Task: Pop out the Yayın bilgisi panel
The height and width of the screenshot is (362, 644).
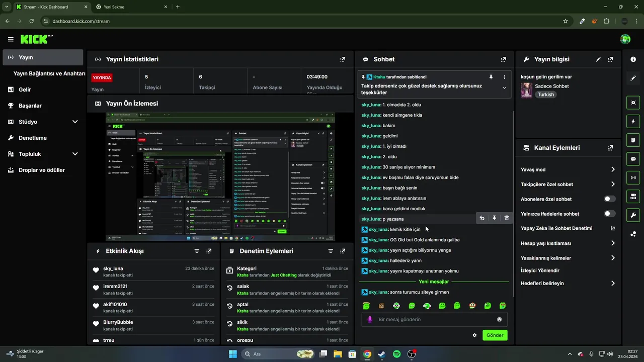Action: (610, 59)
